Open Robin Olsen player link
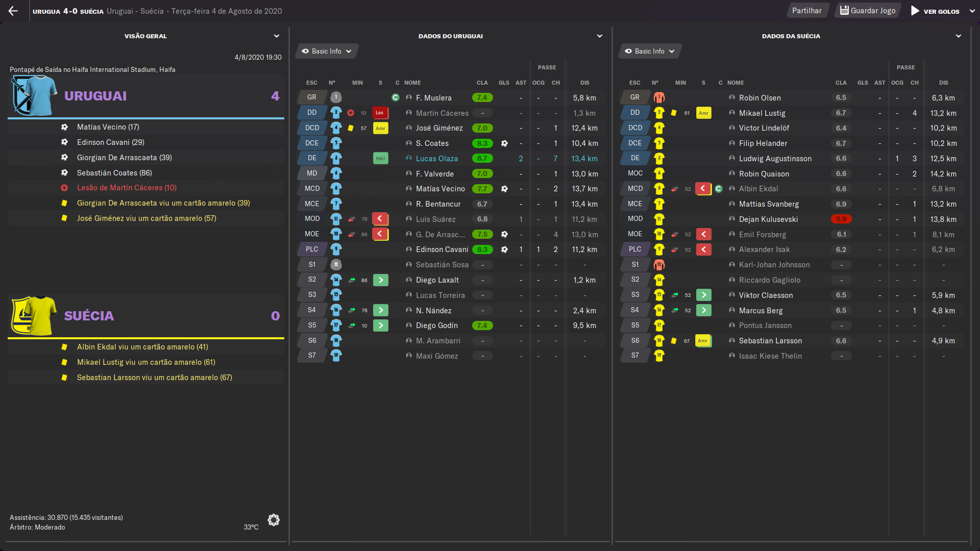Image resolution: width=980 pixels, height=551 pixels. [x=760, y=98]
